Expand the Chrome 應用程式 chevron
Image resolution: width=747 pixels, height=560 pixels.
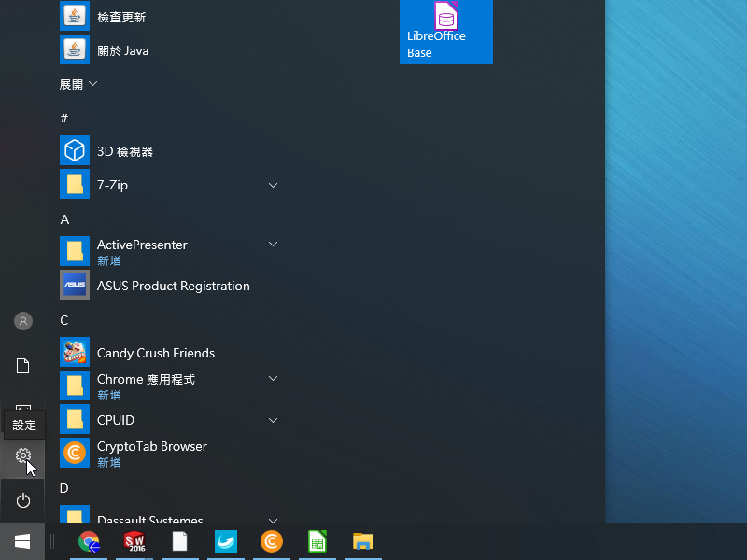pos(273,379)
